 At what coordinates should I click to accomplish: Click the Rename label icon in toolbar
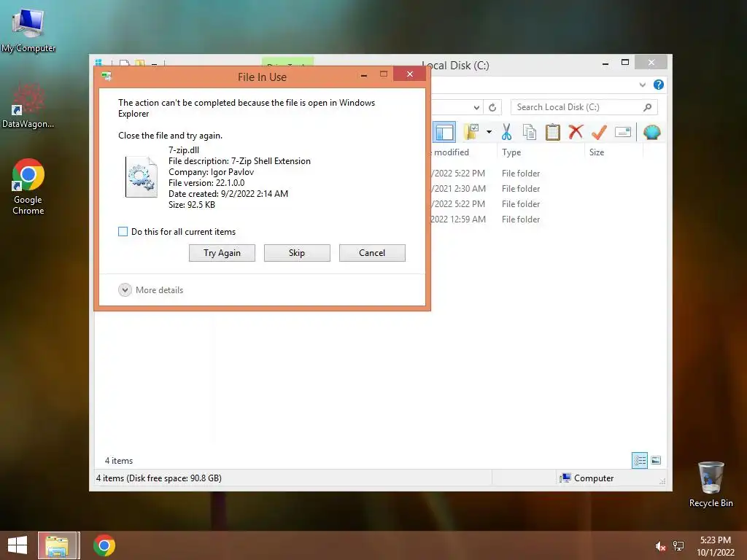pos(623,132)
